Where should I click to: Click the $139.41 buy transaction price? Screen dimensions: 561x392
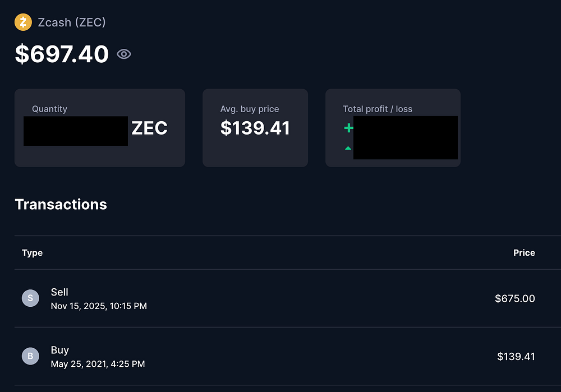516,356
